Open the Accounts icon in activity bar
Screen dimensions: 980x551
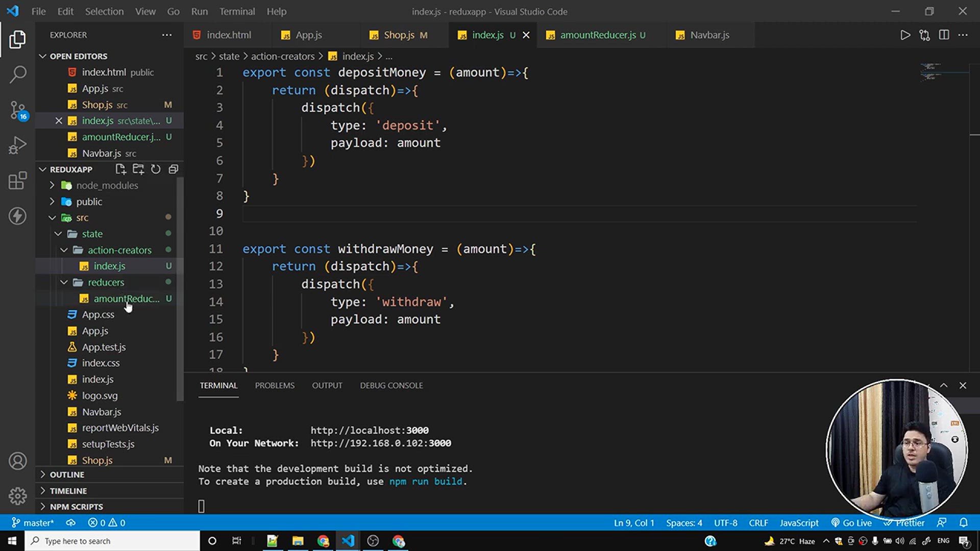[17, 461]
